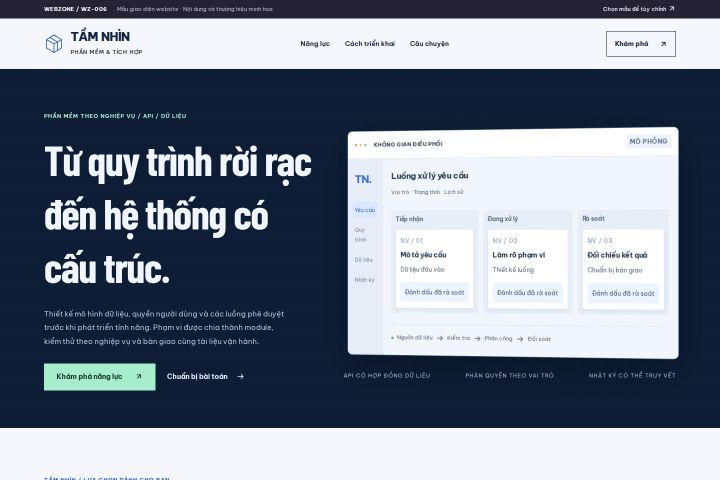Select the Yêu cầu sidebar tab
Image resolution: width=720 pixels, height=480 pixels.
[365, 210]
